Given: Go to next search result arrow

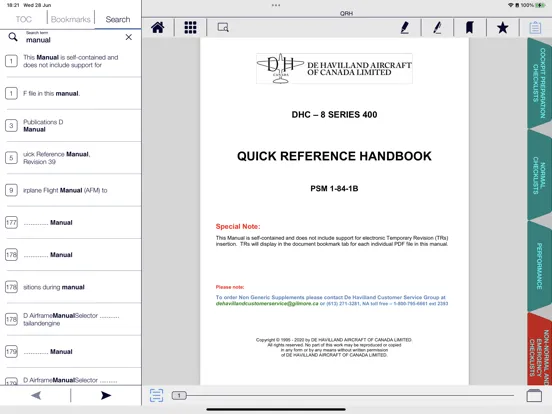Looking at the screenshot, I should 106,395.
